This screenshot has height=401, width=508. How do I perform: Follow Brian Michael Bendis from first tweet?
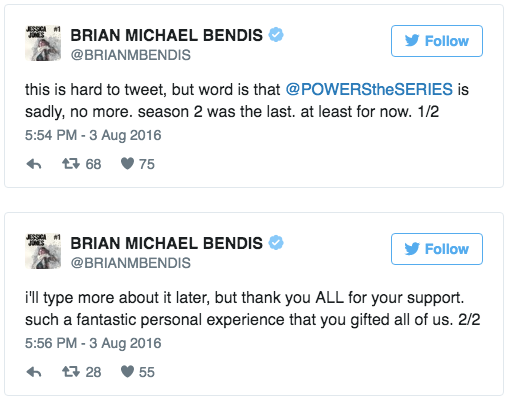[437, 41]
